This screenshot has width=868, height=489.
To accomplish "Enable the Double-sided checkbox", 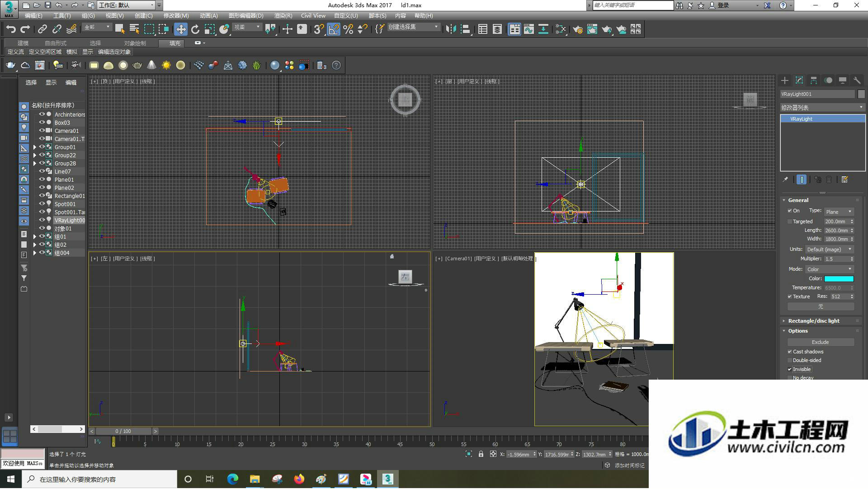I will [790, 361].
